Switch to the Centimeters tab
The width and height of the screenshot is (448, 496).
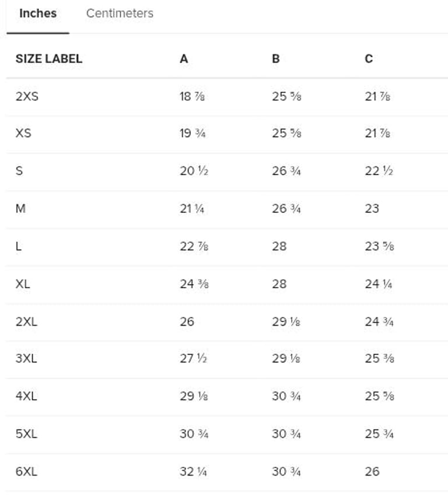120,13
